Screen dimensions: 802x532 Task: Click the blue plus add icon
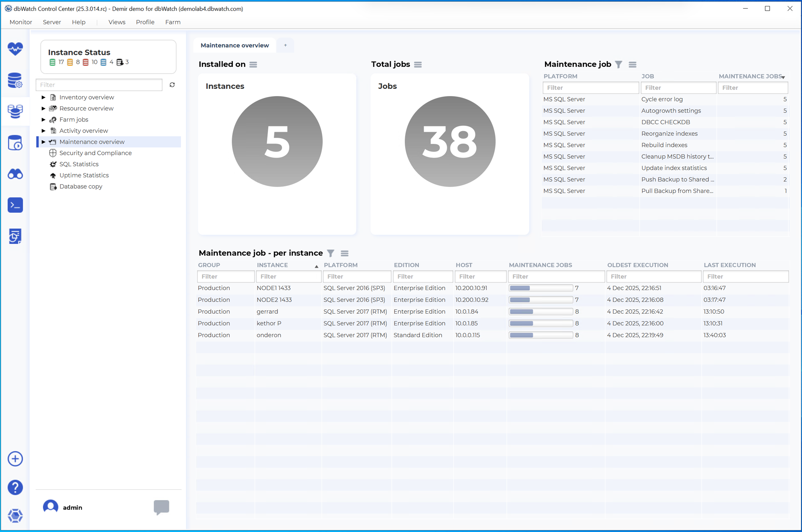click(x=15, y=459)
